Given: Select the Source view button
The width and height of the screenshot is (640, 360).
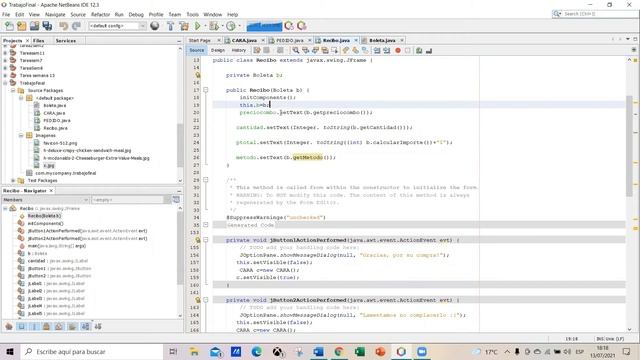Looking at the screenshot, I should click(196, 50).
